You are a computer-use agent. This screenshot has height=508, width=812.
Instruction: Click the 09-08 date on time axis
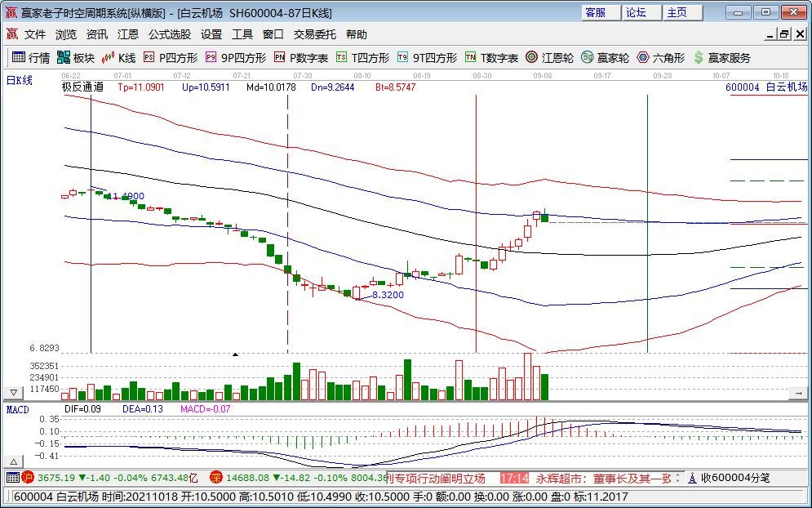542,76
